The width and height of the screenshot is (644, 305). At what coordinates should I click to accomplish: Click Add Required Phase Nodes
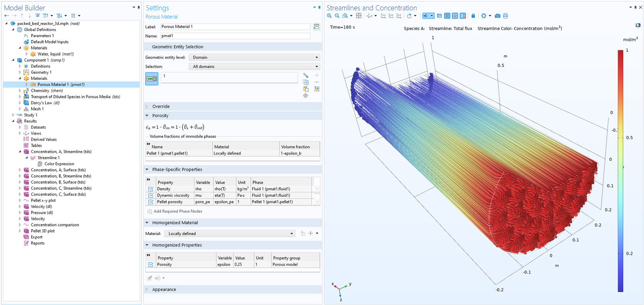tap(178, 212)
